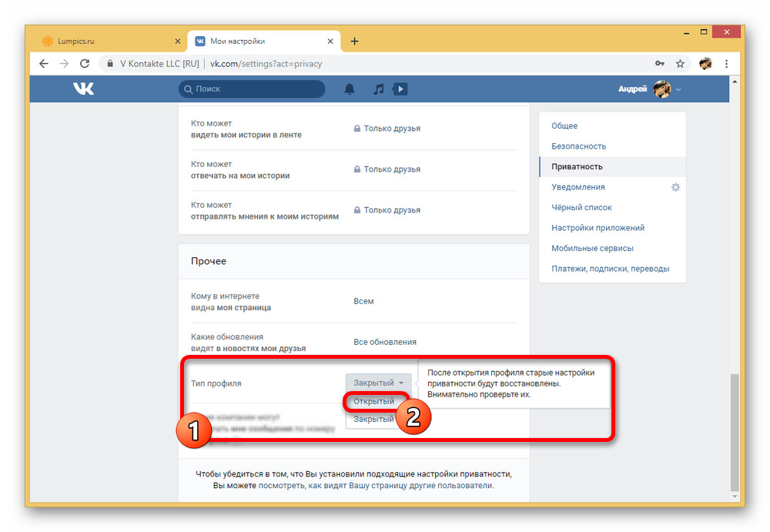Open Мобильные сервисы section
The width and height of the screenshot is (770, 532).
(x=612, y=248)
